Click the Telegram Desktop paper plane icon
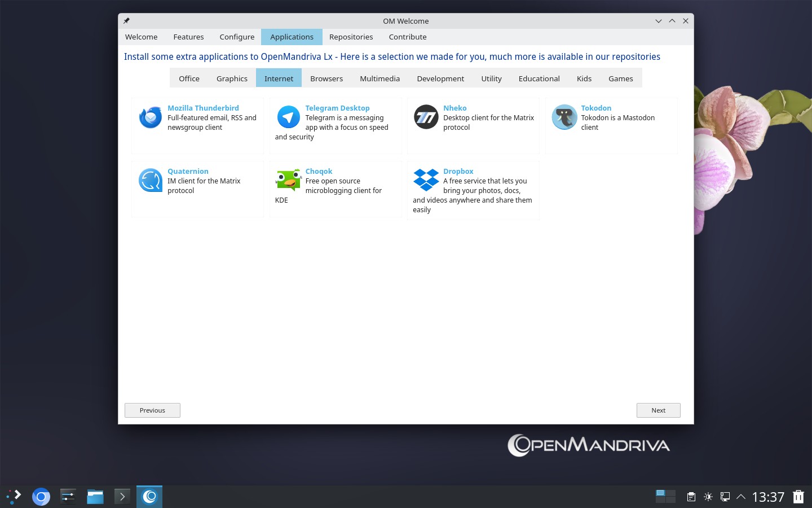This screenshot has height=508, width=812. point(288,117)
